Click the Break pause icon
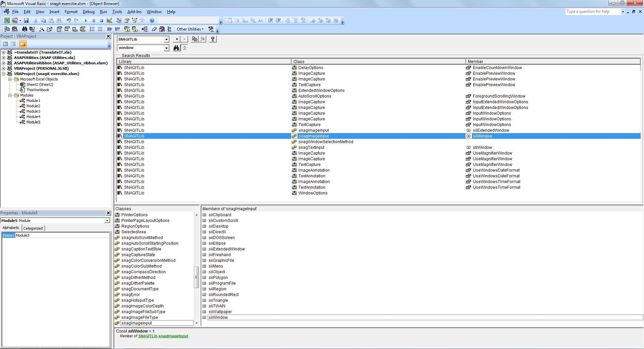 [94, 20]
